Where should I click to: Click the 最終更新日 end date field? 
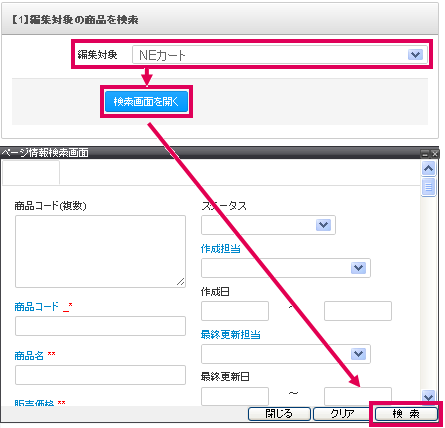pos(358,396)
